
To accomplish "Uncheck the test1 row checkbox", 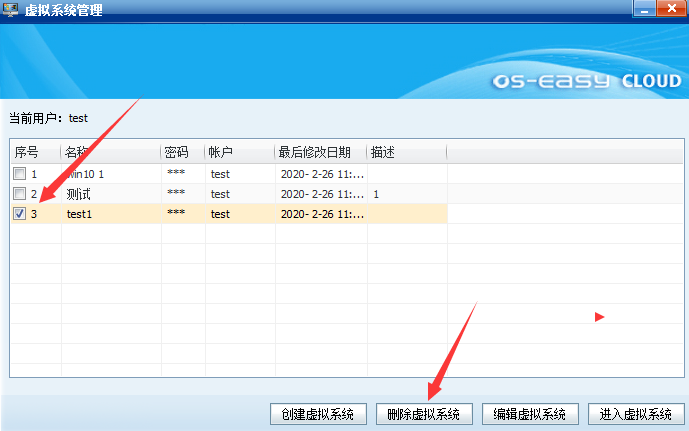I will 19,214.
